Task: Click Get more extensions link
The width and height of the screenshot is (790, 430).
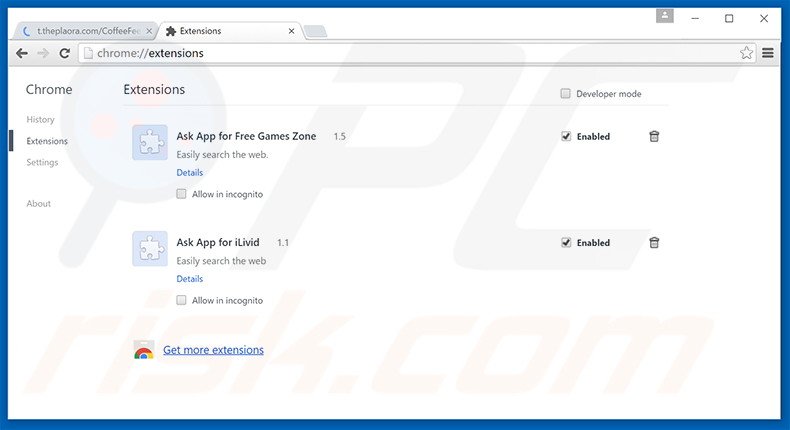Action: pyautogui.click(x=213, y=350)
